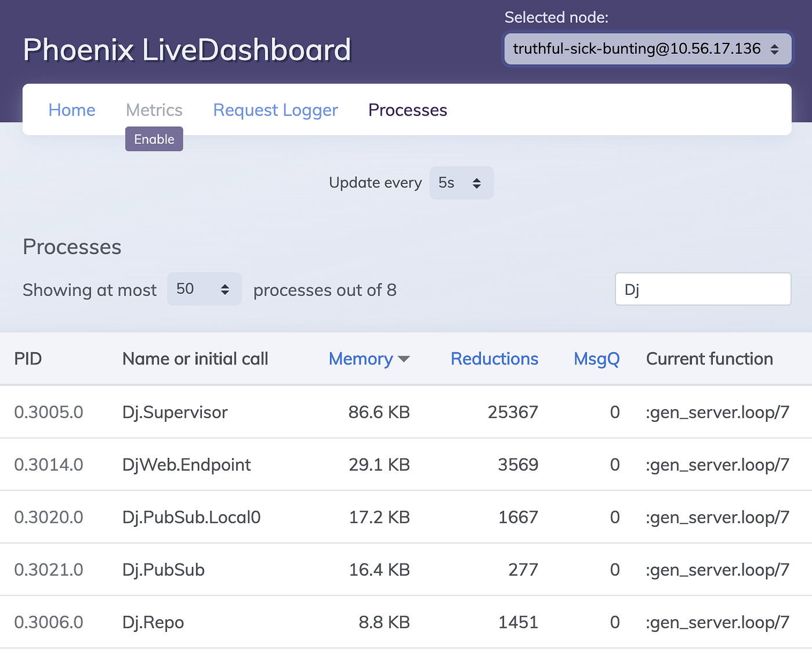812x654 pixels.
Task: Open the Request Logger tab
Action: (x=275, y=110)
